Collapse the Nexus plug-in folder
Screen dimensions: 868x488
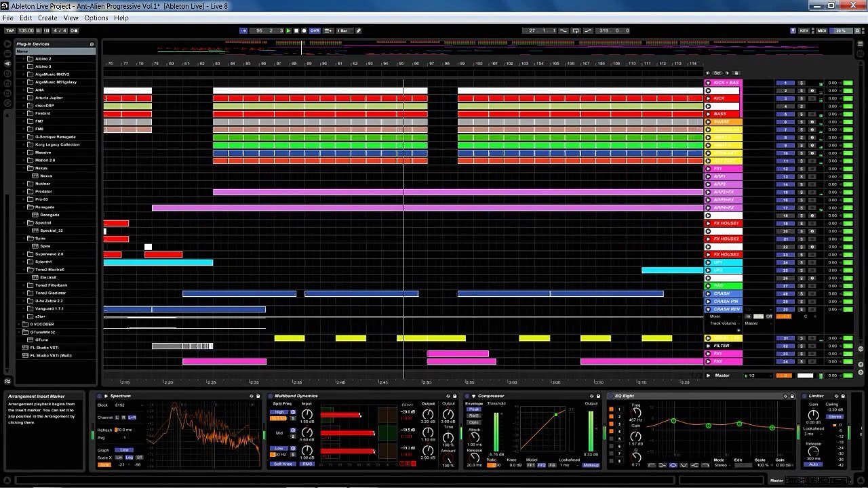click(x=23, y=168)
